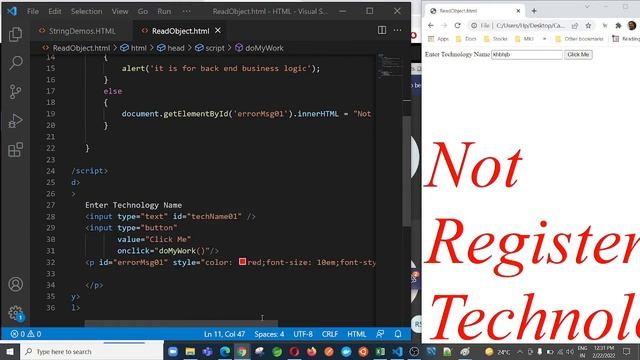The height and width of the screenshot is (360, 640).
Task: Click the Click Me button in browser
Action: pyautogui.click(x=578, y=54)
